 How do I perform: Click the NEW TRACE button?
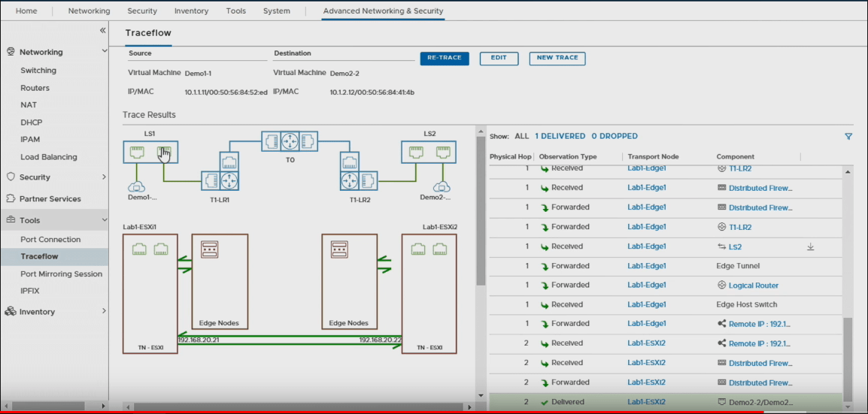tap(557, 58)
